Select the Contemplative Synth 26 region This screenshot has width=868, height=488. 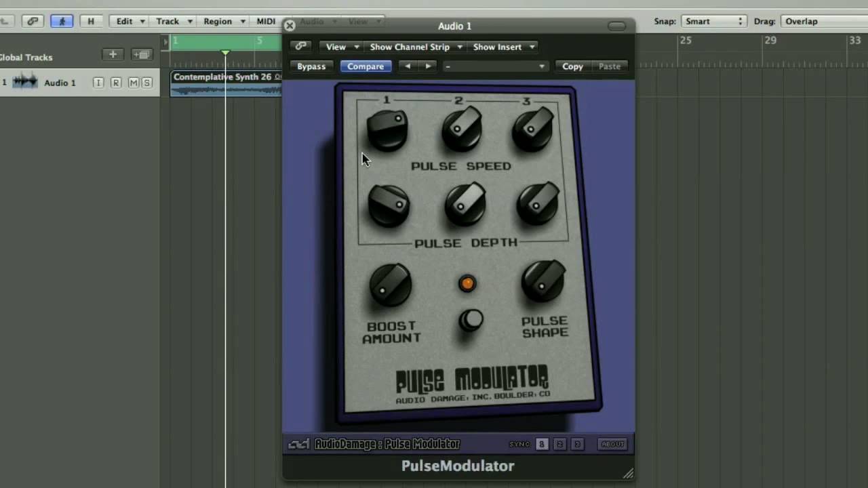click(x=226, y=83)
